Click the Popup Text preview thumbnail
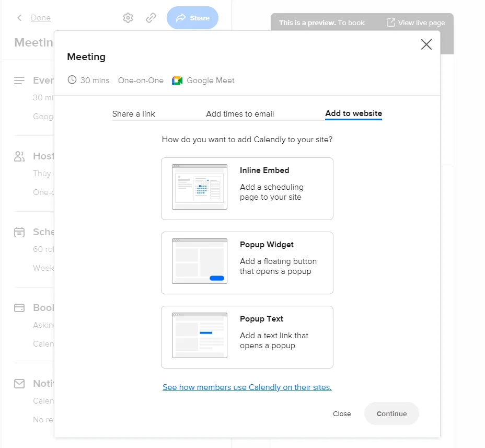The height and width of the screenshot is (448, 485). tap(200, 336)
